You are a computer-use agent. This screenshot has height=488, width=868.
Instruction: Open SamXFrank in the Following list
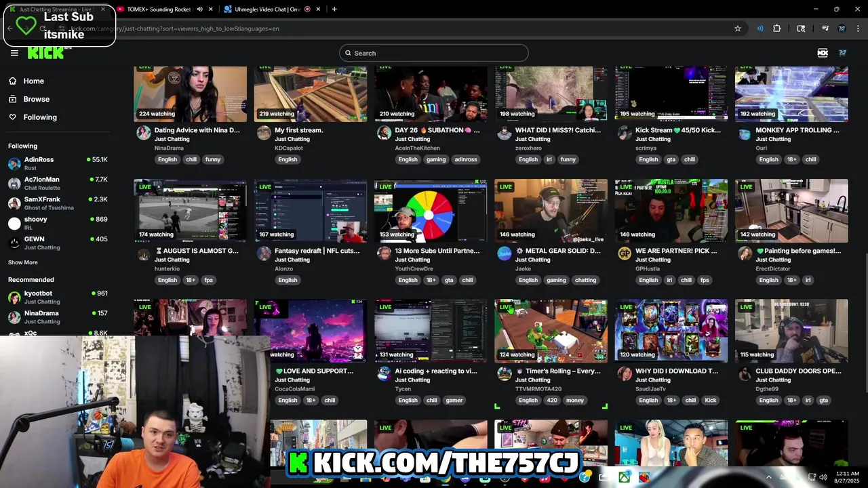click(58, 203)
